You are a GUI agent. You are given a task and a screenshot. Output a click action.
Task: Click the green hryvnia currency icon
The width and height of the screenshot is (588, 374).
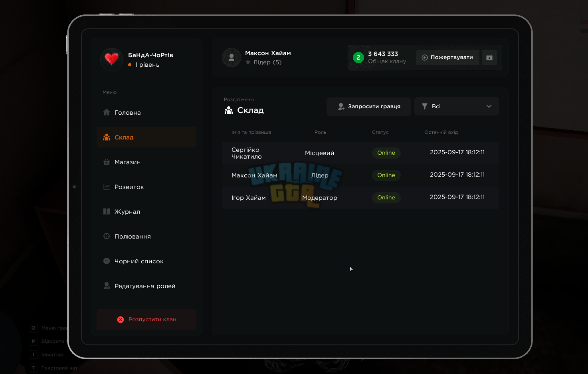coord(358,58)
